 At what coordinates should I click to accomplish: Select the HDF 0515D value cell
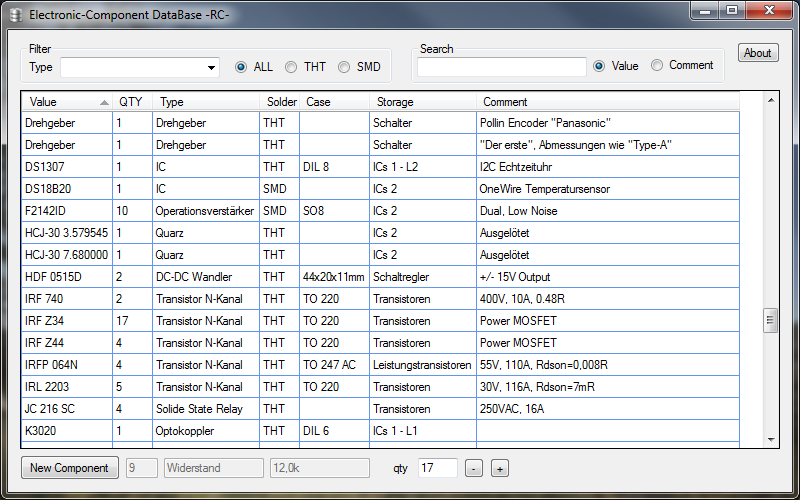[67, 277]
